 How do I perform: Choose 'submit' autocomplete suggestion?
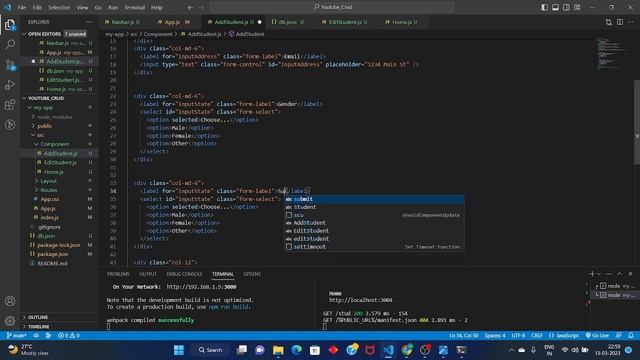coord(374,199)
